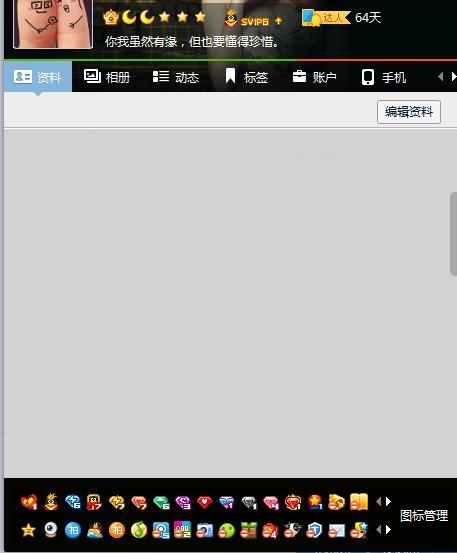
Task: Open the 资料 profile tab
Action: 38,77
